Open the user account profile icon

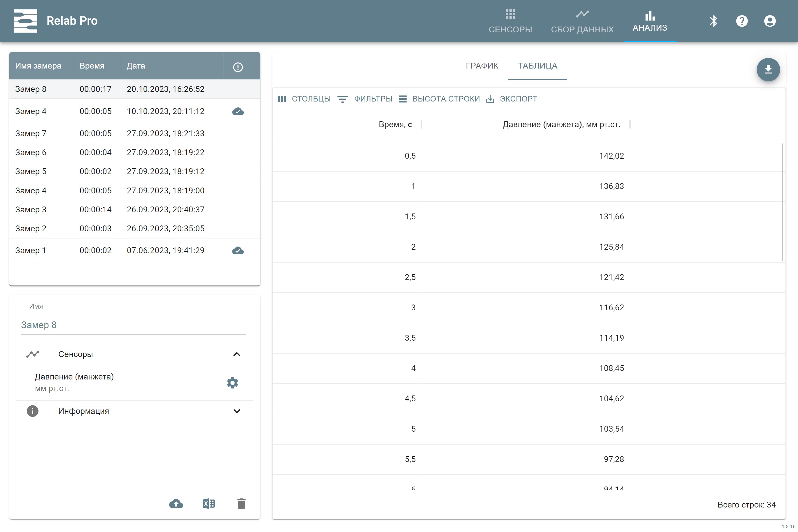(770, 21)
